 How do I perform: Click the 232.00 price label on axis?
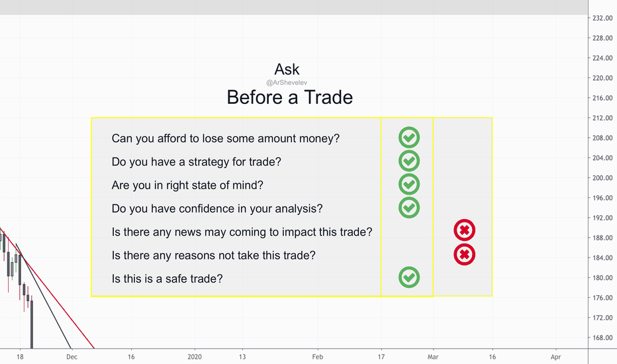[x=602, y=18]
